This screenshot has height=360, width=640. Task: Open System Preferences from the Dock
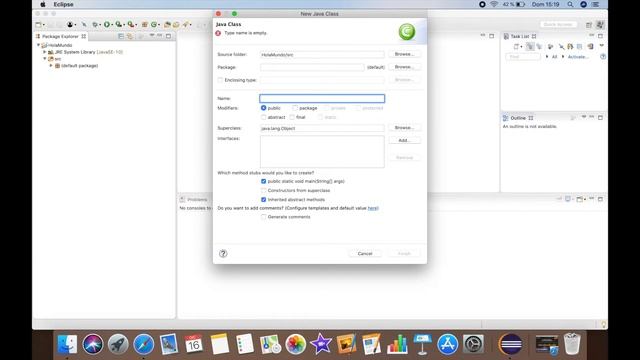(x=473, y=344)
